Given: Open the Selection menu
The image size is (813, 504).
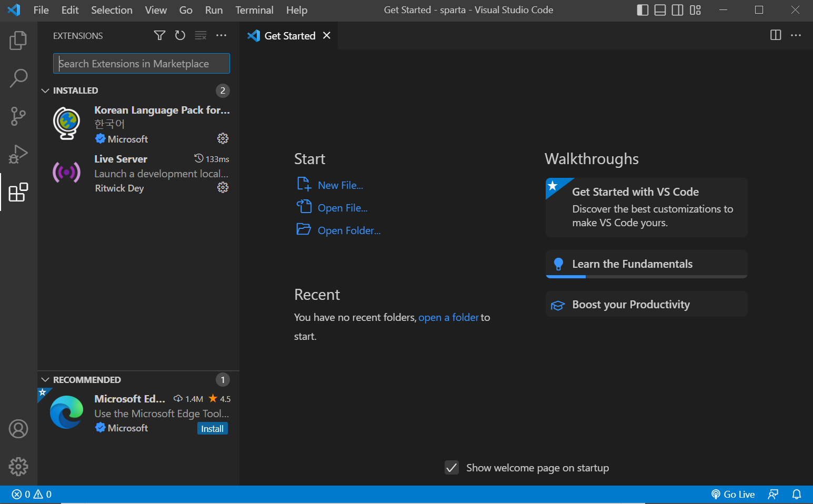Looking at the screenshot, I should pos(112,10).
